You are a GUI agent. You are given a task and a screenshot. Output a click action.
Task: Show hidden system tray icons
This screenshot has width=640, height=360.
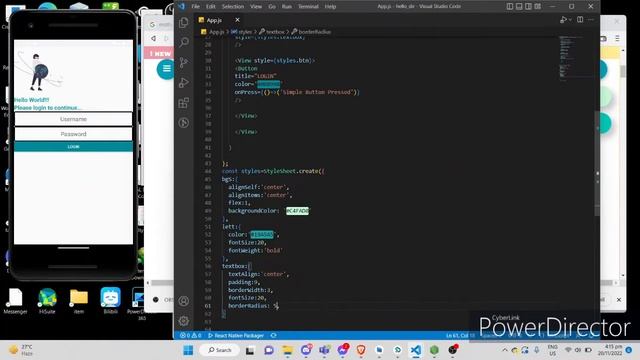click(505, 350)
